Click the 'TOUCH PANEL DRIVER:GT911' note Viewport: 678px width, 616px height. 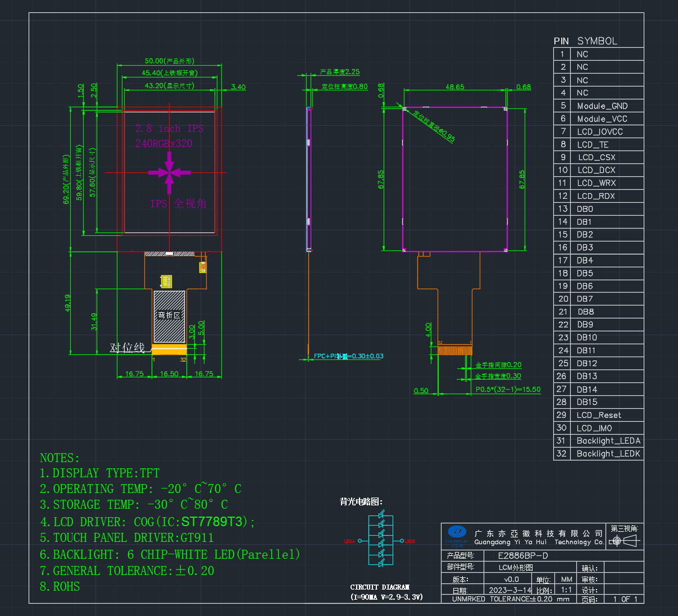click(127, 538)
